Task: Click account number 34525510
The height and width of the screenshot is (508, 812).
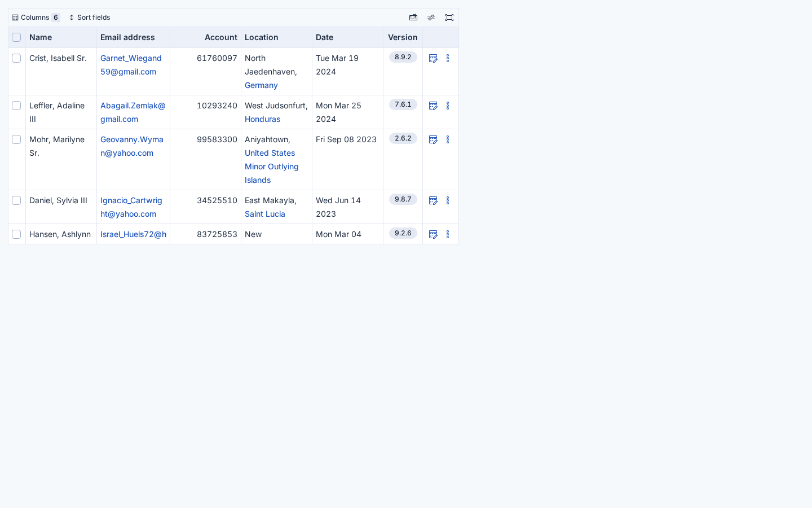Action: tap(217, 200)
